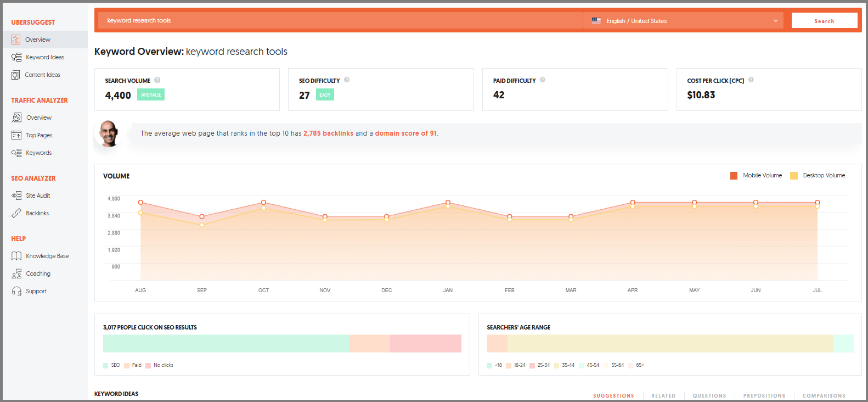868x402 pixels.
Task: Open Keyword Ideas menu item
Action: (45, 57)
